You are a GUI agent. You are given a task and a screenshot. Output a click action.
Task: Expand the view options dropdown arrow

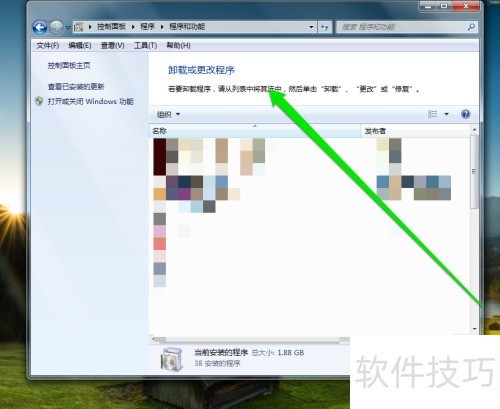click(446, 114)
